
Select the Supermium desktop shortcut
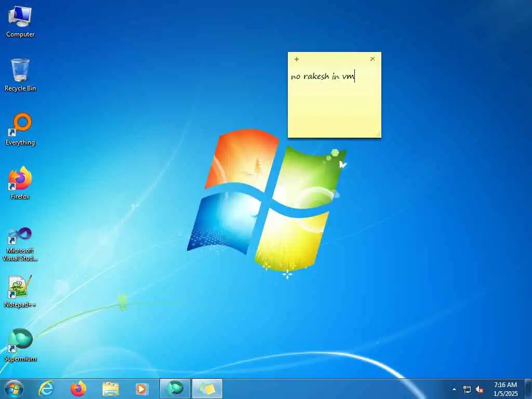tap(20, 345)
